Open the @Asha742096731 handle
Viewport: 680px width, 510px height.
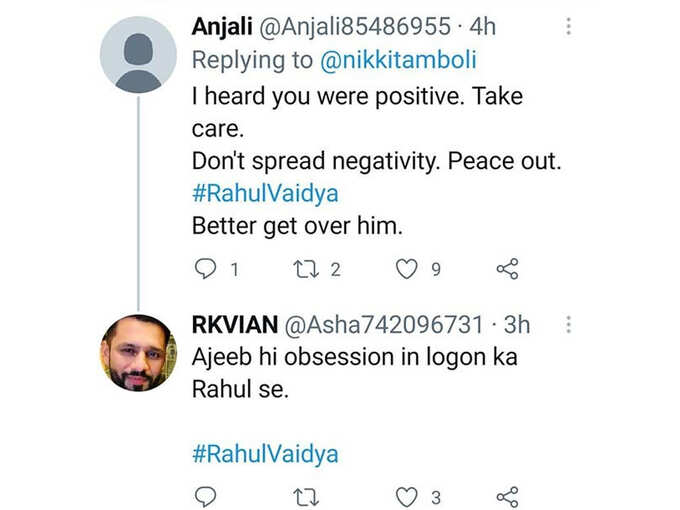(x=383, y=324)
